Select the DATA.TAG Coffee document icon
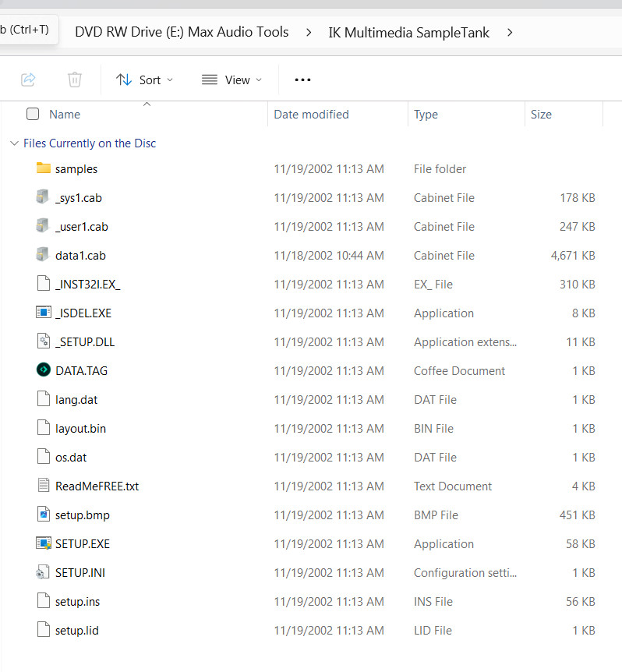Screen dimensions: 622x672 (x=44, y=370)
